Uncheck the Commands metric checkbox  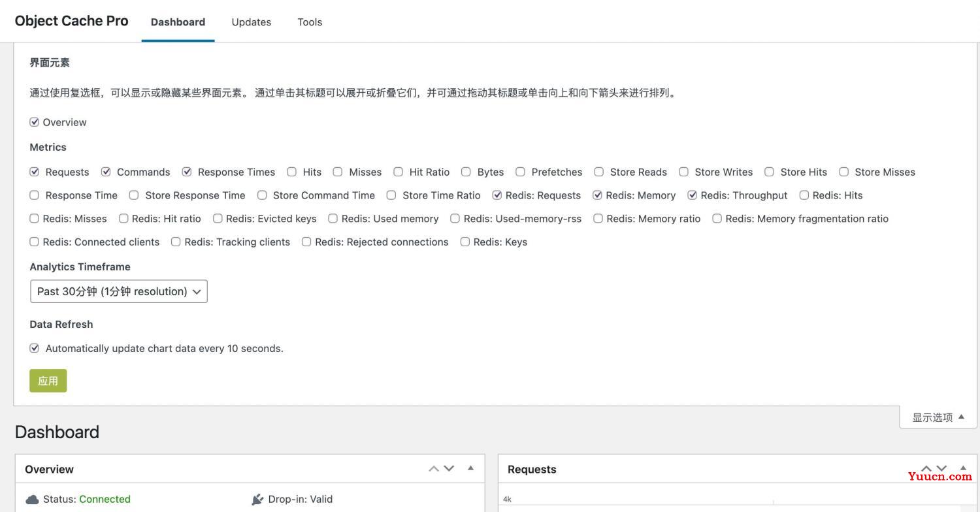pyautogui.click(x=106, y=172)
